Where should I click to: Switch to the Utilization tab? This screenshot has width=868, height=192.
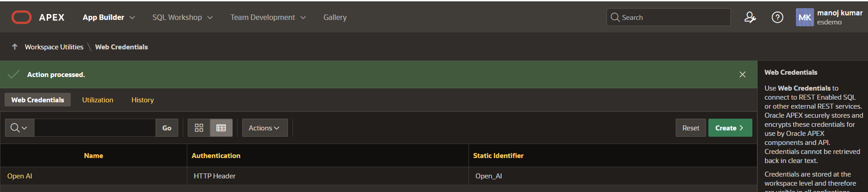coord(98,100)
